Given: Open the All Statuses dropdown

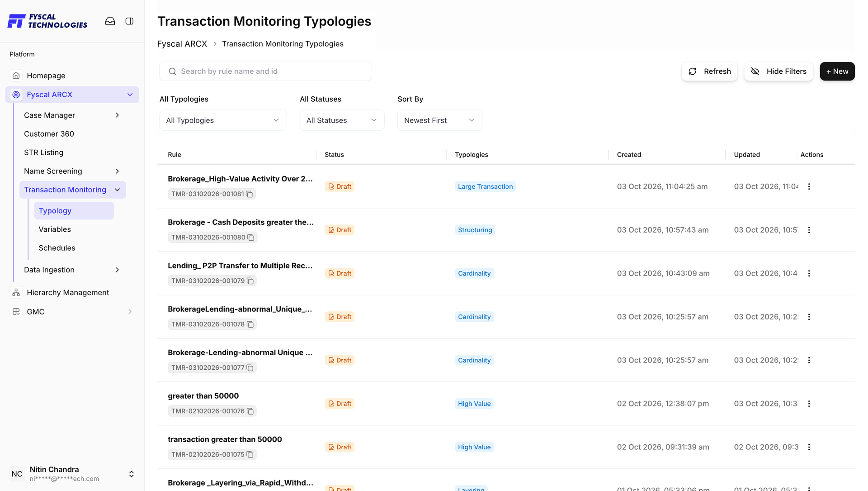Looking at the screenshot, I should (x=342, y=120).
